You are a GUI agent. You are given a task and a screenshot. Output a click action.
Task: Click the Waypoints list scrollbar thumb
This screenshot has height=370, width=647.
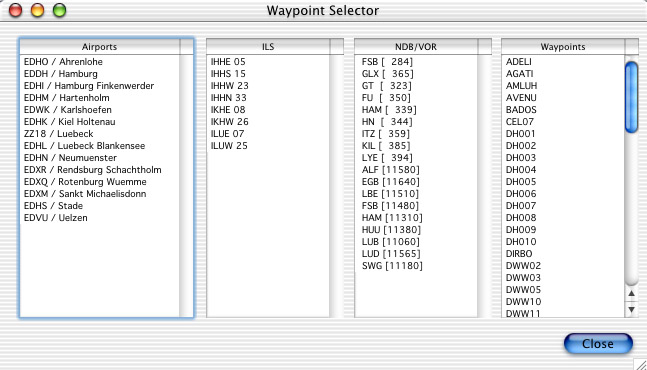click(x=631, y=97)
